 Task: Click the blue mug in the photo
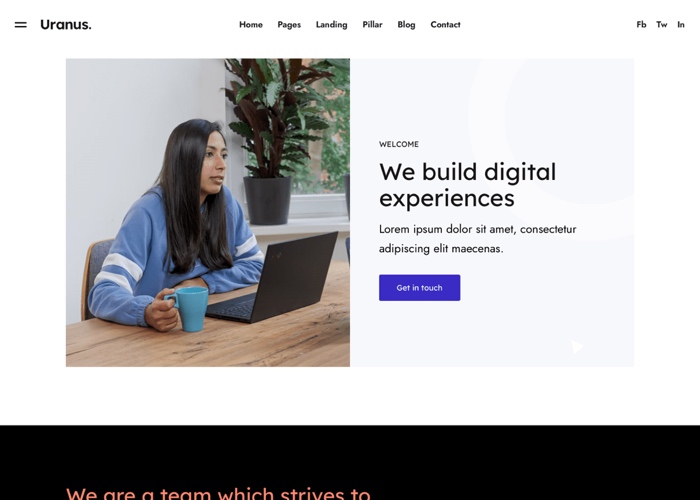tap(188, 308)
